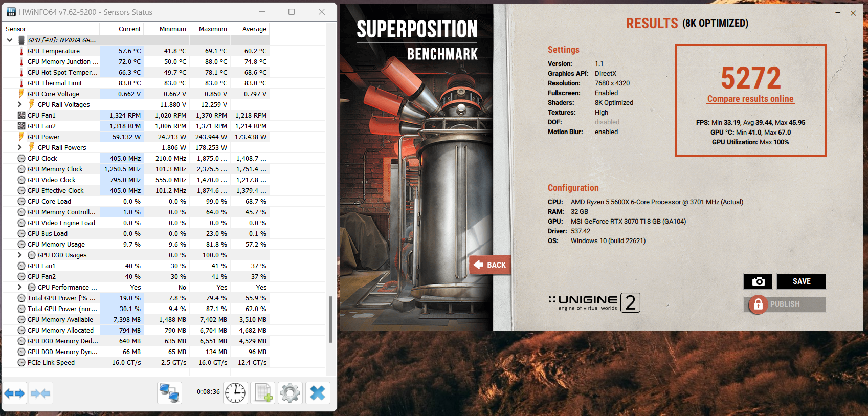The width and height of the screenshot is (868, 416).
Task: Click the AMD Ryzen 5 5600X CPU text
Action: (657, 202)
